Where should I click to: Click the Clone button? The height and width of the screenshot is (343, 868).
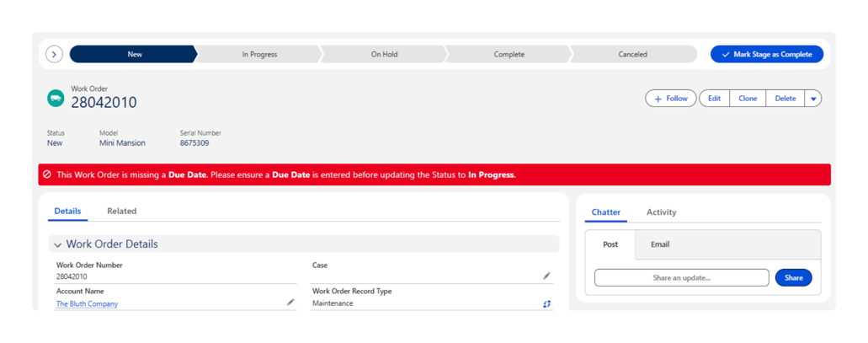click(x=748, y=99)
